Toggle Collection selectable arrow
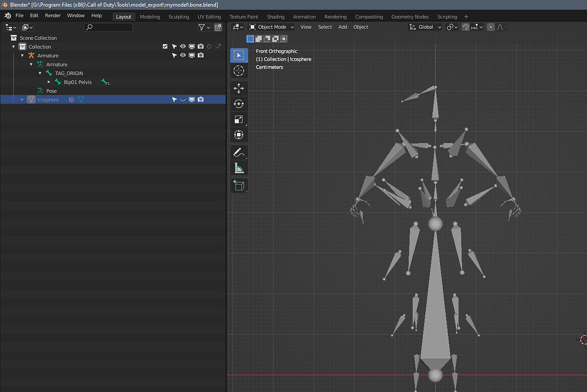 click(x=174, y=47)
